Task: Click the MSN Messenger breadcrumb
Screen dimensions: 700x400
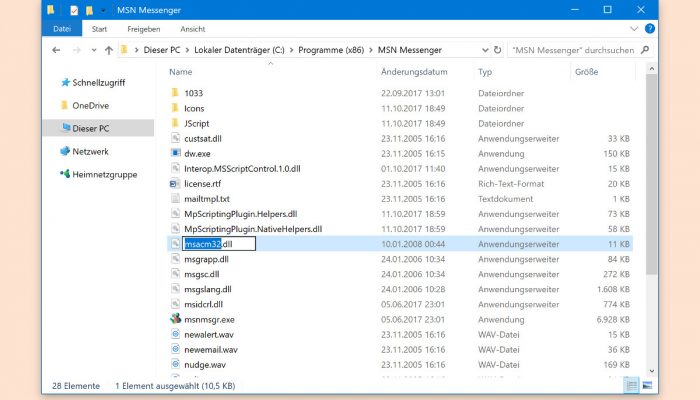Action: (x=410, y=50)
